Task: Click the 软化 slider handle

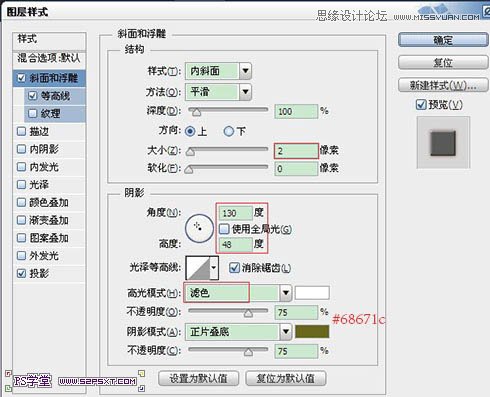Action: [189, 170]
